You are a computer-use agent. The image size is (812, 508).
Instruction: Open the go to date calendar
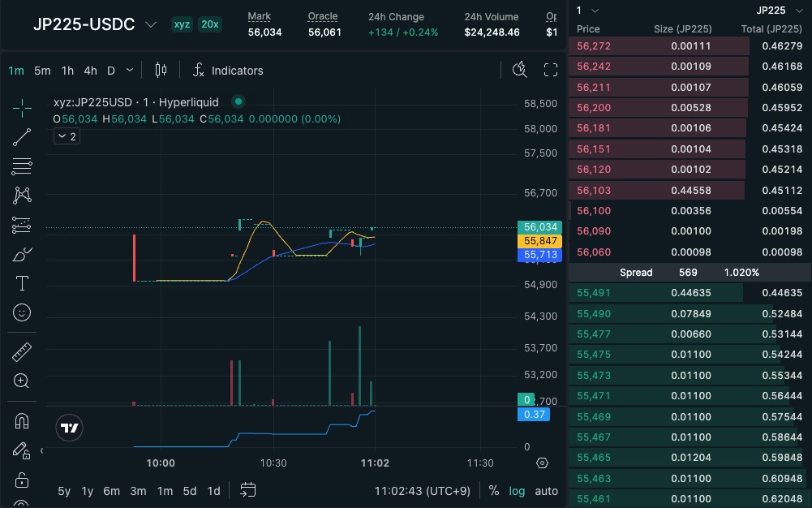pos(248,490)
